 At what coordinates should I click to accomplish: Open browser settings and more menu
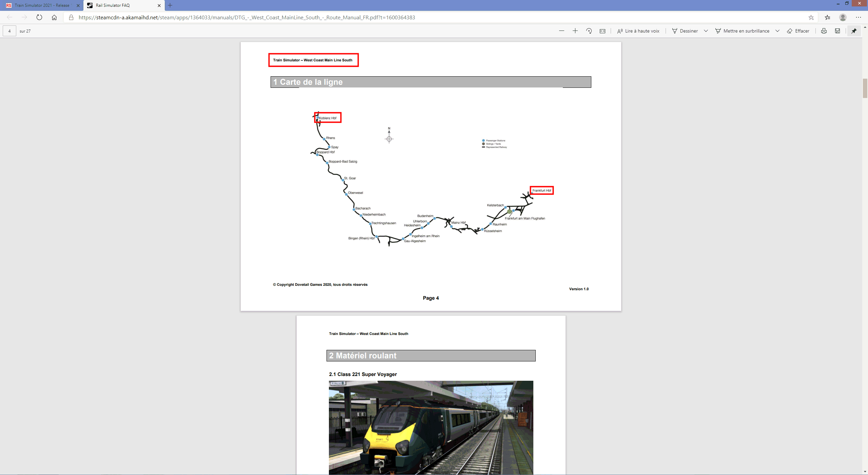859,17
